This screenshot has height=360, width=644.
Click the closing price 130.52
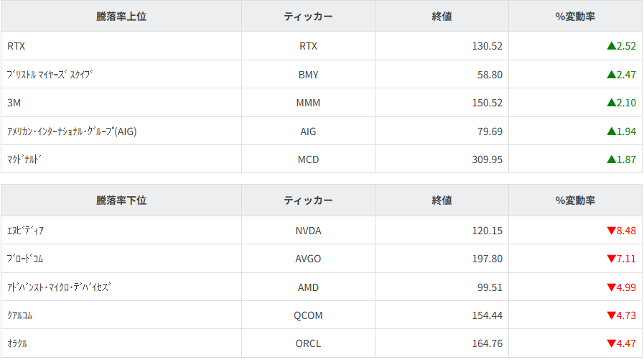tap(487, 46)
